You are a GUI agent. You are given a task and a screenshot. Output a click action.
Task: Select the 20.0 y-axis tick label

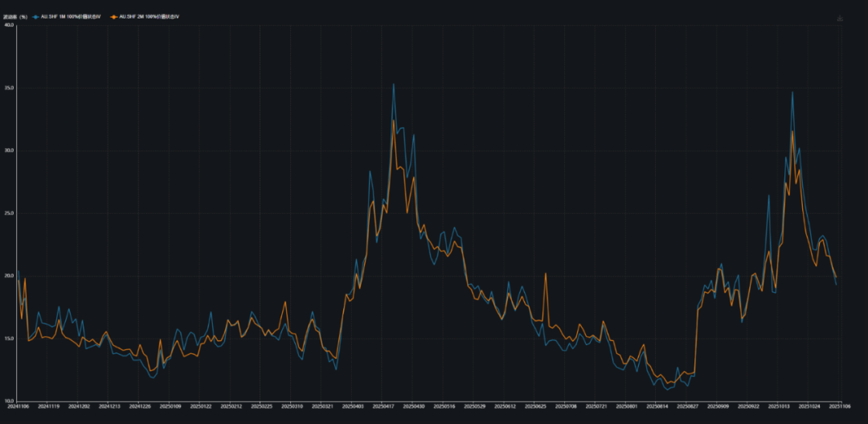click(x=10, y=276)
